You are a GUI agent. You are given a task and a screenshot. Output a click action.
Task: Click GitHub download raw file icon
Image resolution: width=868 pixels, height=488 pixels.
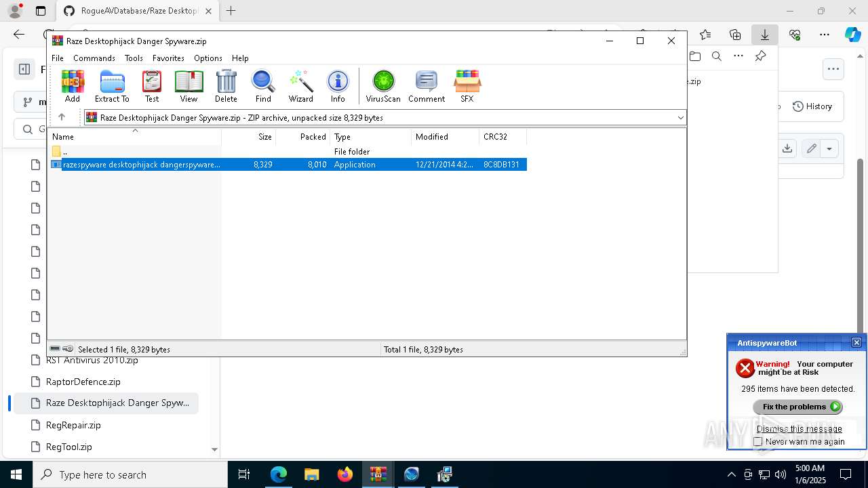(787, 148)
